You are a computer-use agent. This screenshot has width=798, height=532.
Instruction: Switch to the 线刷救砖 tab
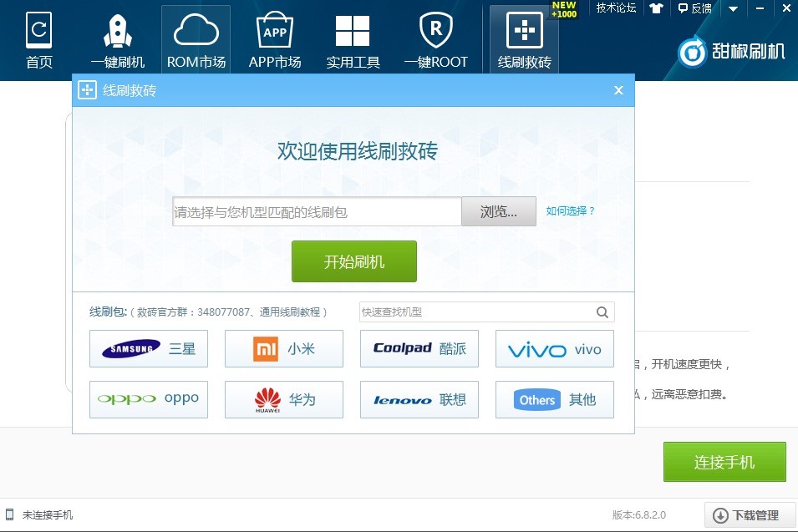pos(524,40)
